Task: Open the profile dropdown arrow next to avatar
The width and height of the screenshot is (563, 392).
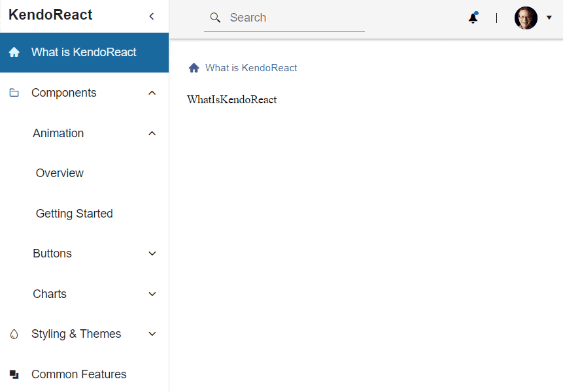Action: pyautogui.click(x=548, y=18)
